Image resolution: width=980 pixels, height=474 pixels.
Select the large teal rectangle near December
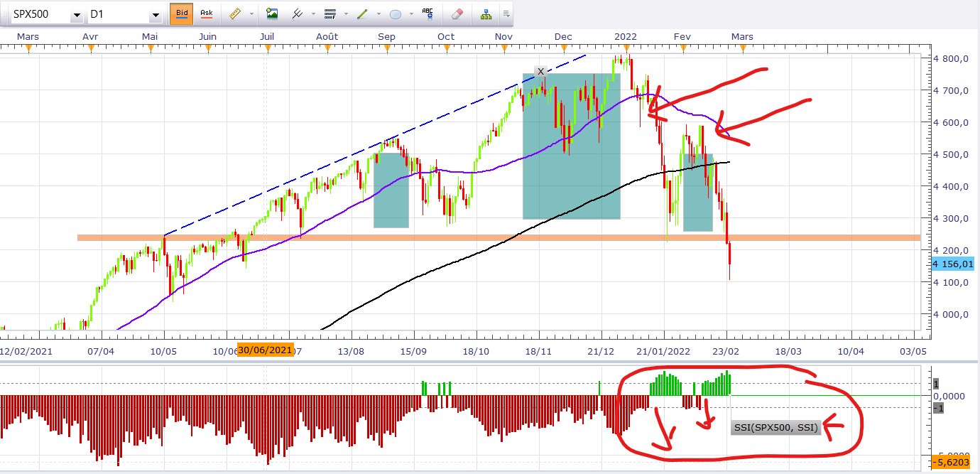[572, 146]
